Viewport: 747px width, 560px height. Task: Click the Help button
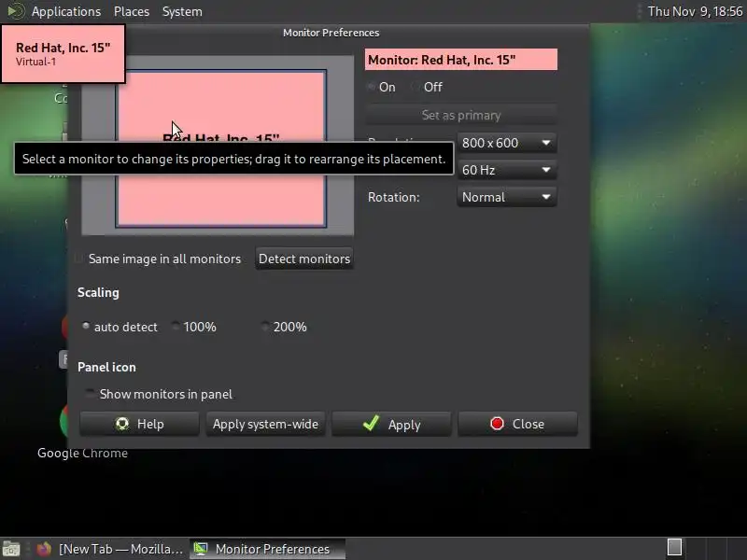tap(139, 424)
